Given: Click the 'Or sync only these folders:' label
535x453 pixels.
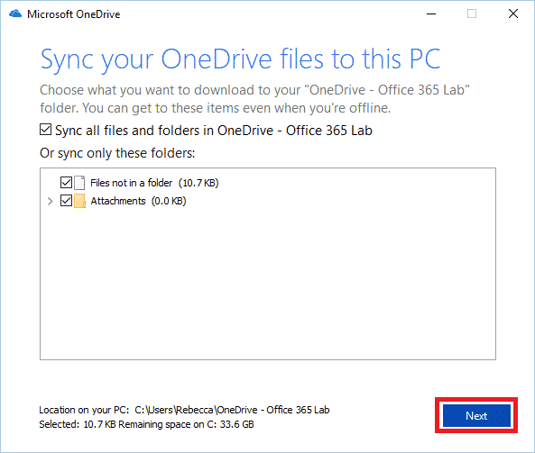Looking at the screenshot, I should (x=117, y=153).
